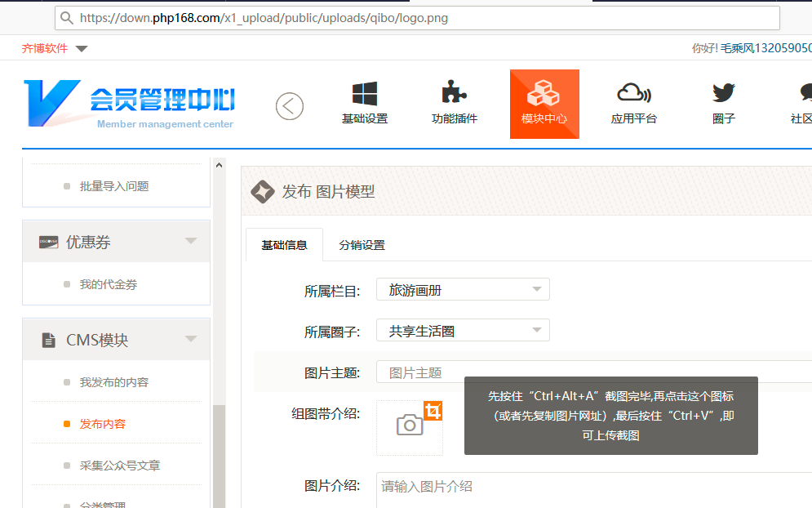Click the back arrow circle icon
The width and height of the screenshot is (812, 508).
click(290, 106)
